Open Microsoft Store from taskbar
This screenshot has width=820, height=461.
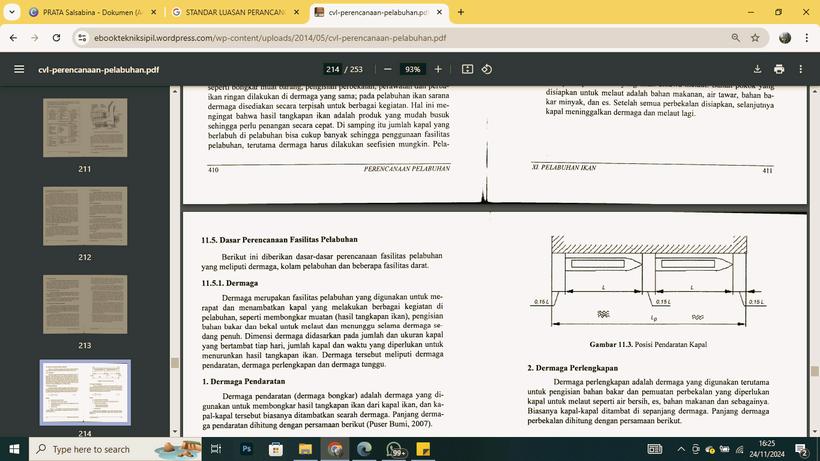(276, 449)
